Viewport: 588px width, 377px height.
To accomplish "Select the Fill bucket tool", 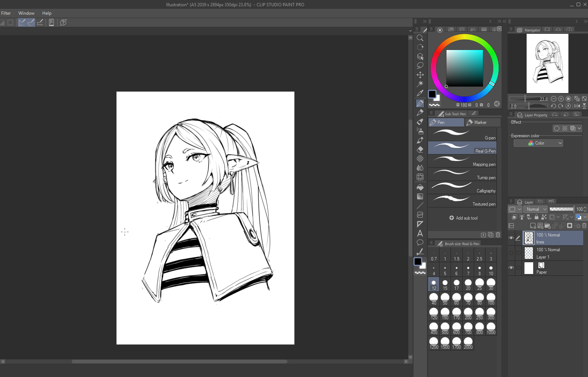I will [420, 187].
